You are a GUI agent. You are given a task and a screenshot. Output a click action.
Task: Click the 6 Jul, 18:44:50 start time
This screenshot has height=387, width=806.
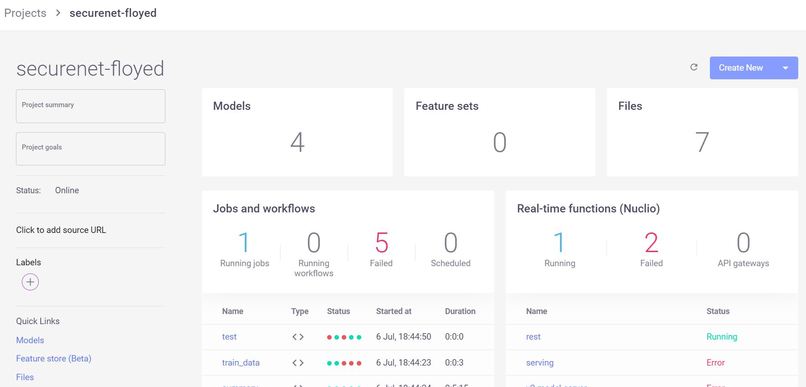[404, 337]
